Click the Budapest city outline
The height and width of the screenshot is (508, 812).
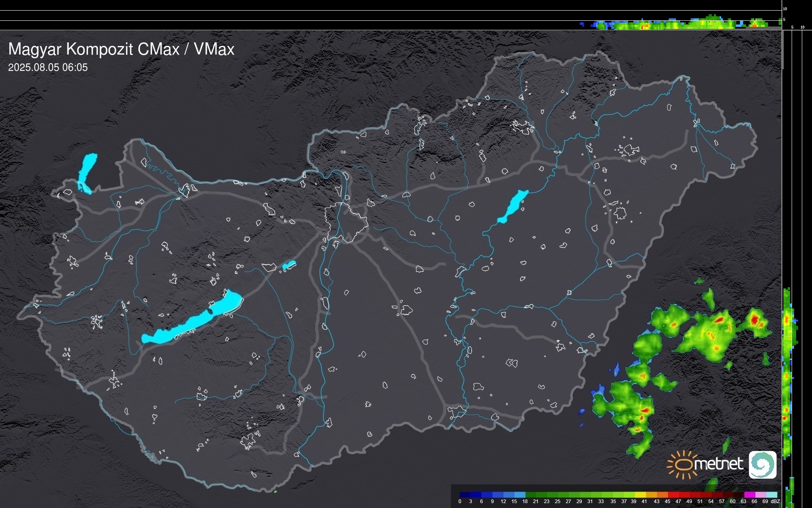[x=346, y=222]
